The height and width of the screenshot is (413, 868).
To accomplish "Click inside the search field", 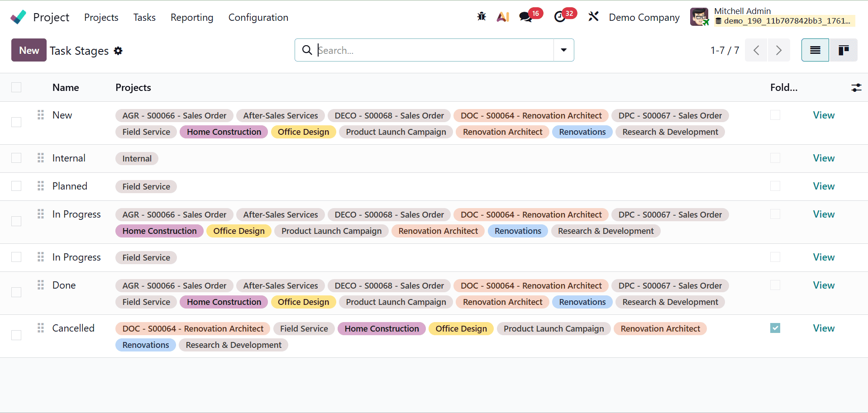I will point(430,50).
